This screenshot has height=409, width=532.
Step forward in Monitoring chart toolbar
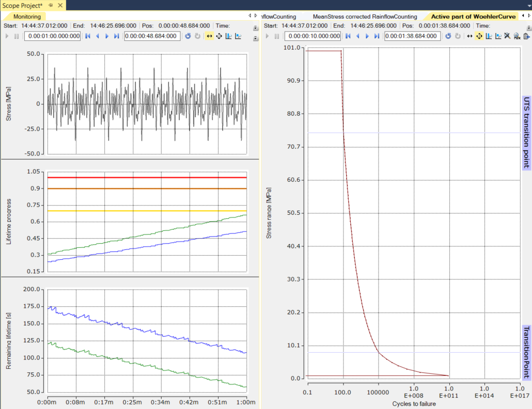pos(107,36)
